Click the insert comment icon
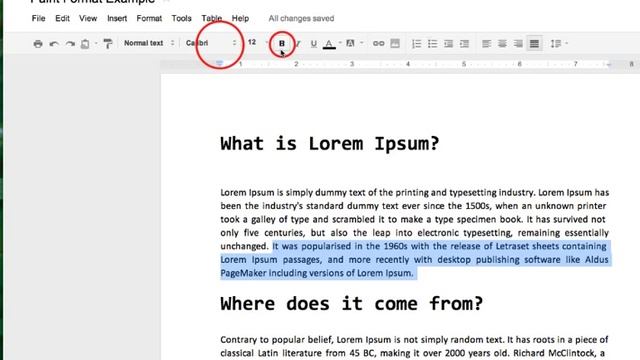640x360 pixels. [x=395, y=43]
